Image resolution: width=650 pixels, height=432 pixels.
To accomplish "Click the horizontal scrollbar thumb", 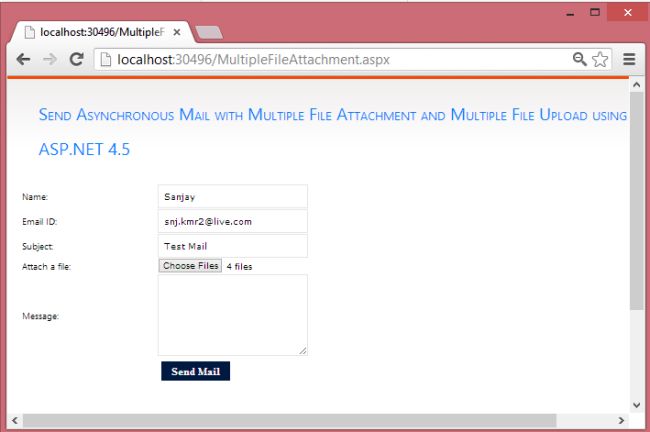I will click(x=289, y=420).
